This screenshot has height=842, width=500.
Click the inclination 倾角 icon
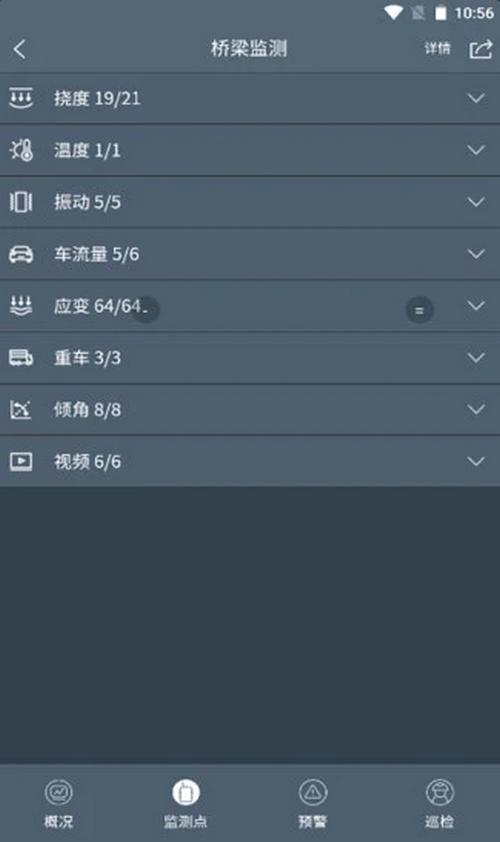[21, 410]
